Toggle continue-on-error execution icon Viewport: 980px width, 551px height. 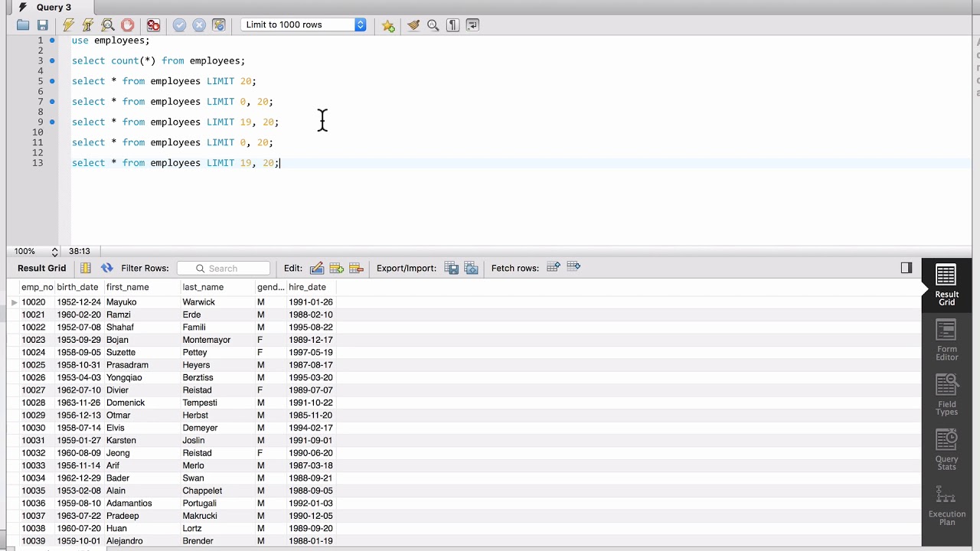(154, 25)
